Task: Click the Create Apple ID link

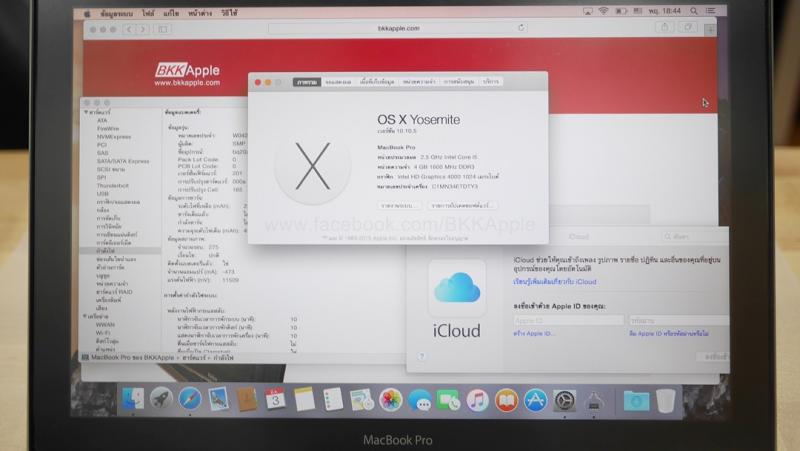Action: pos(534,333)
